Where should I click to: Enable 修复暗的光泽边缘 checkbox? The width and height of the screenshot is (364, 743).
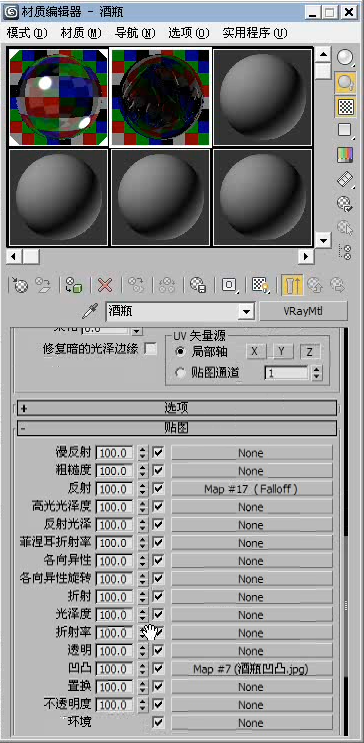tap(150, 349)
